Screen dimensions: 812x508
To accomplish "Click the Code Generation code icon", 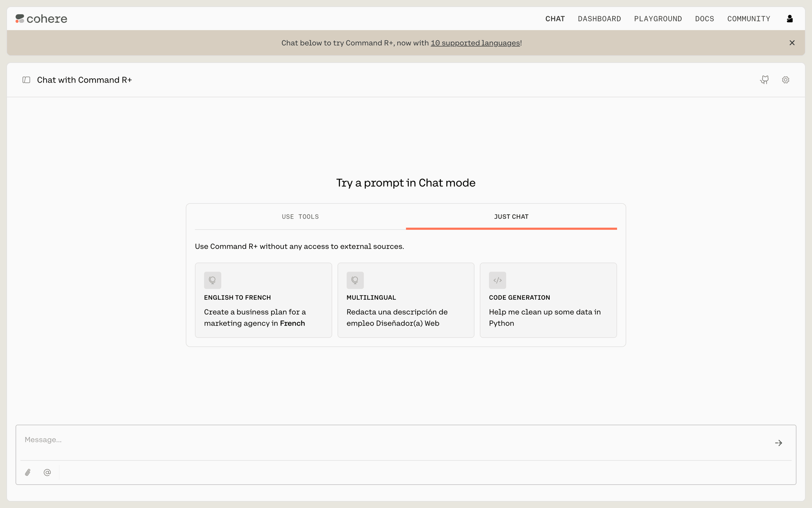I will point(498,280).
